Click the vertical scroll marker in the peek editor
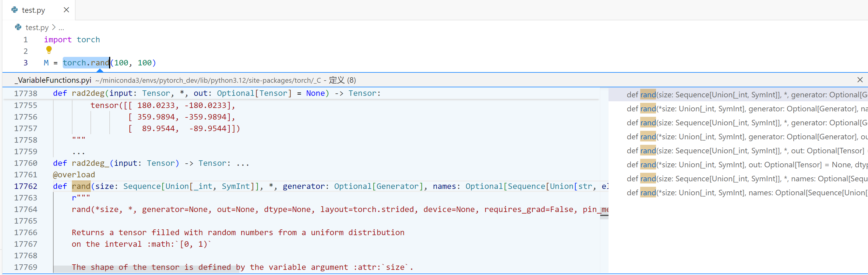868x275 pixels. [x=604, y=216]
